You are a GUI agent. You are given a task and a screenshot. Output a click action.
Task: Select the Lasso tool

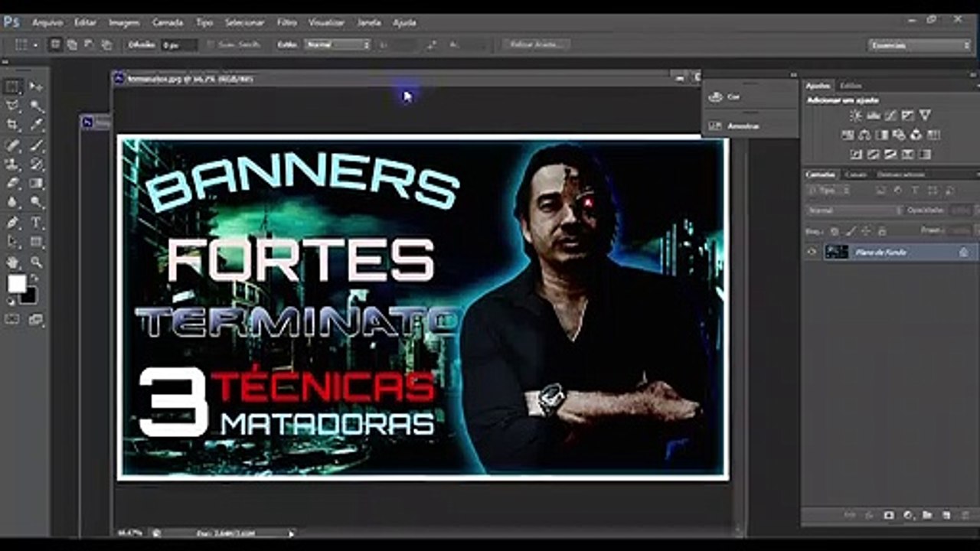(13, 106)
